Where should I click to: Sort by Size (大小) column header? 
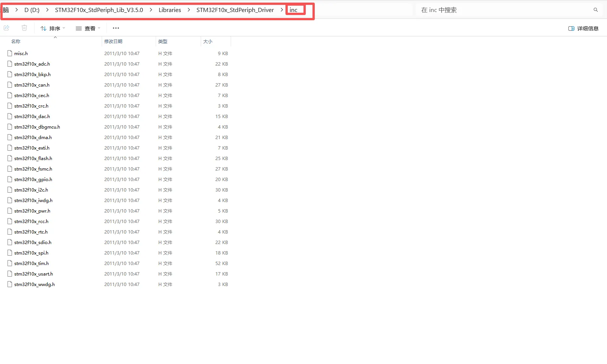coord(208,42)
